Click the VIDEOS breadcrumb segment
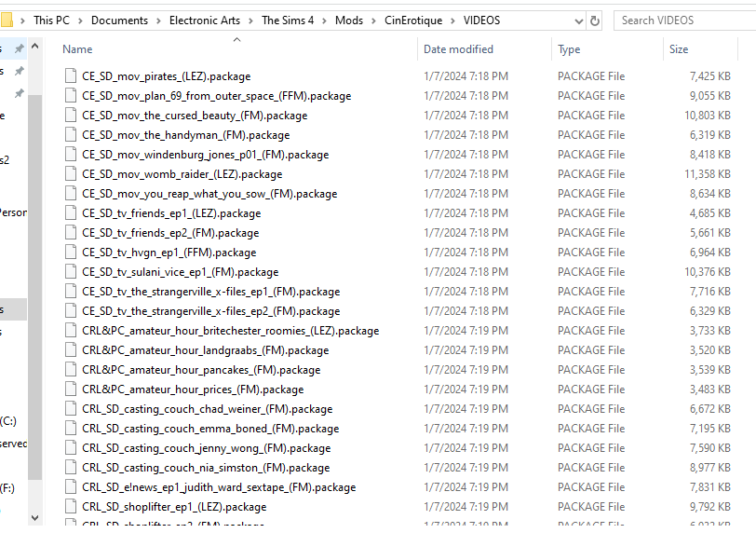The image size is (756, 533). pos(481,20)
